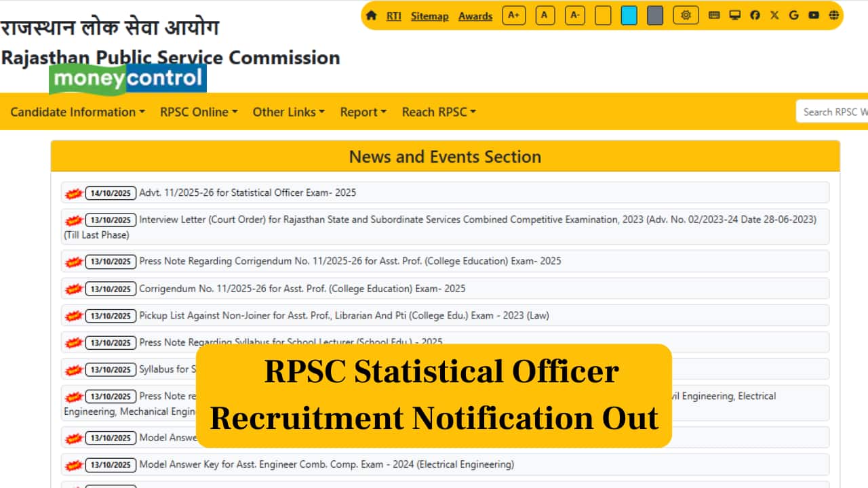
Task: Go to the home page icon
Action: tap(371, 16)
